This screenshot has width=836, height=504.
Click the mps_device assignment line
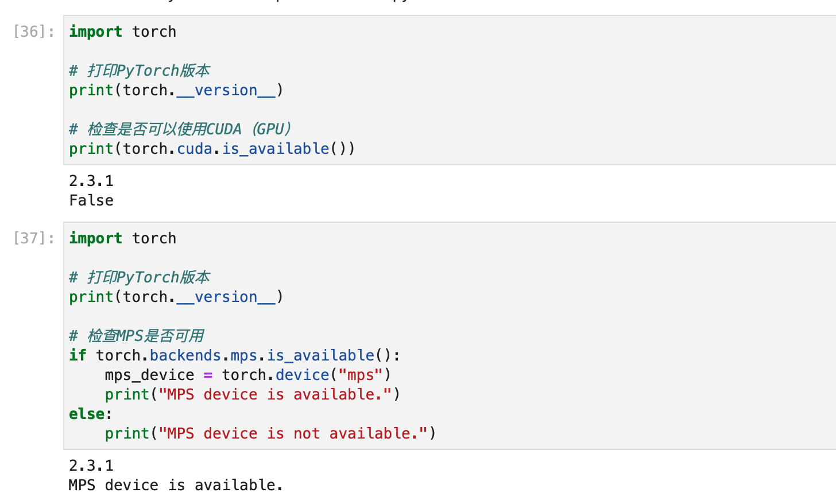coord(247,375)
